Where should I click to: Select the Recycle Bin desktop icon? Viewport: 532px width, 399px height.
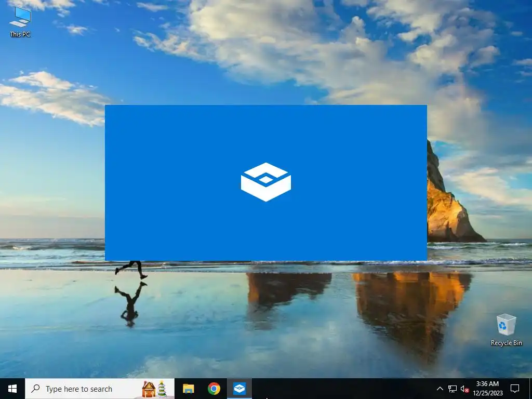click(506, 330)
